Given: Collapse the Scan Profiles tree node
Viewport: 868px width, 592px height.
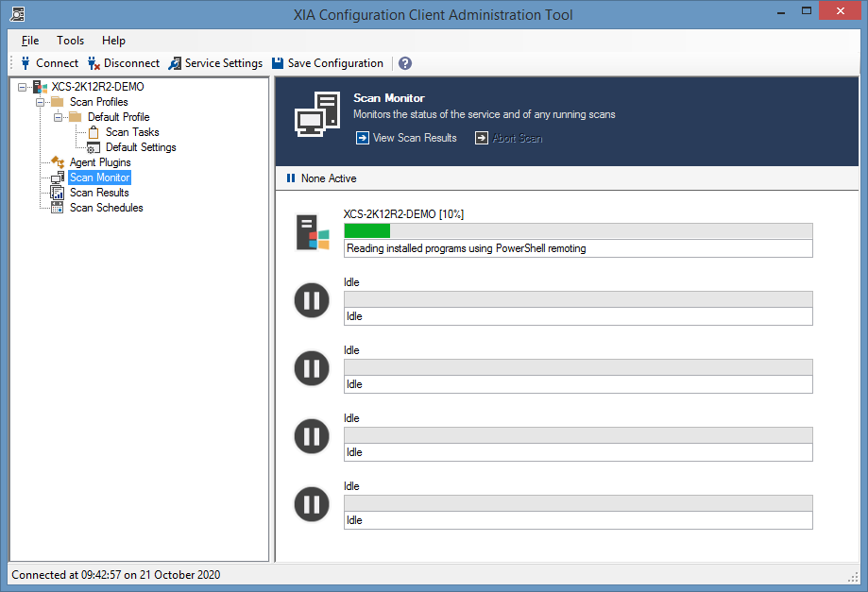Looking at the screenshot, I should (x=40, y=102).
